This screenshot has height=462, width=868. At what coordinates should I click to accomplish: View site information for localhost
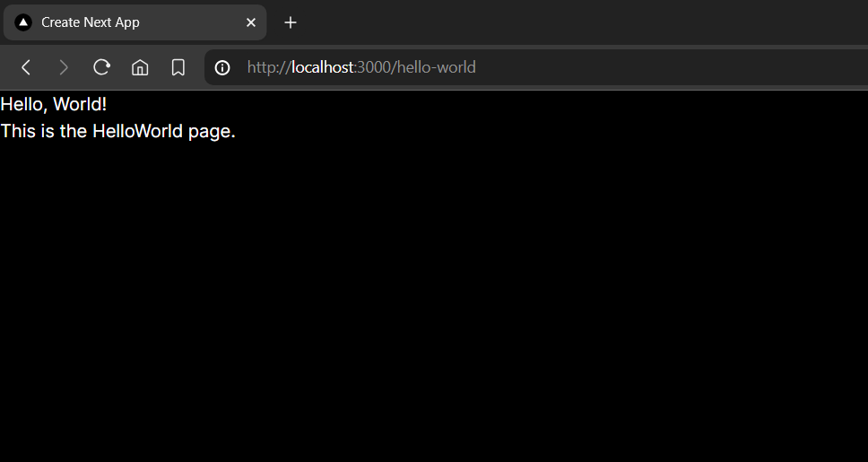(x=222, y=67)
